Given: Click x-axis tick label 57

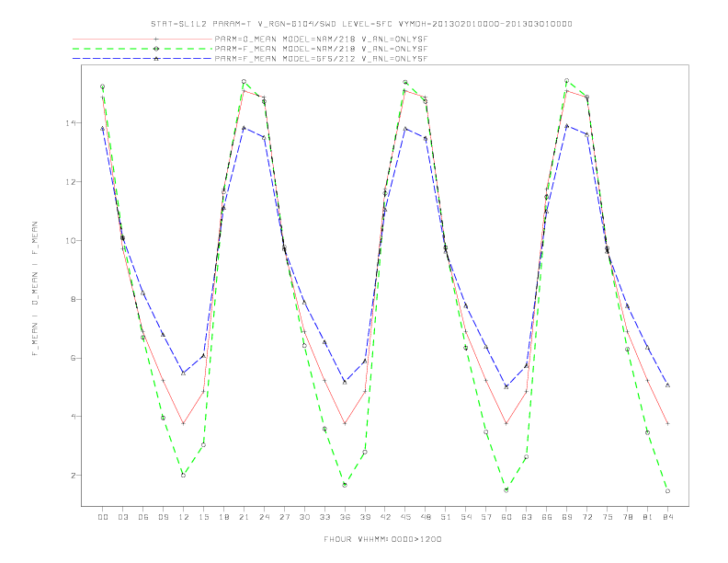Looking at the screenshot, I should coord(486,517).
